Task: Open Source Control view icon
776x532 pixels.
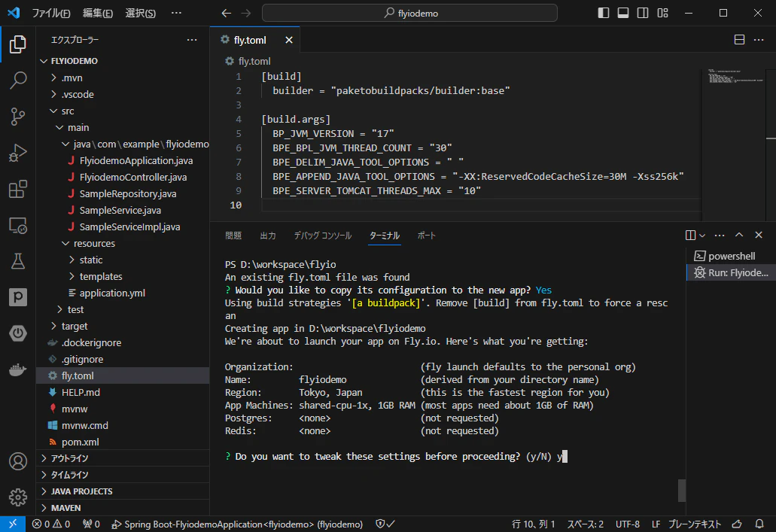Action: (18, 117)
